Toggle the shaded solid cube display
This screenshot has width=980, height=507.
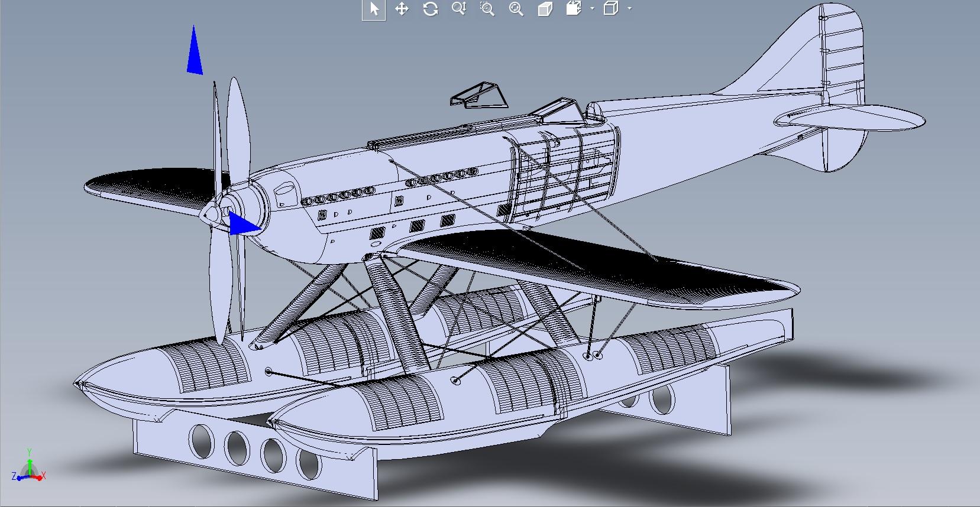[x=545, y=9]
